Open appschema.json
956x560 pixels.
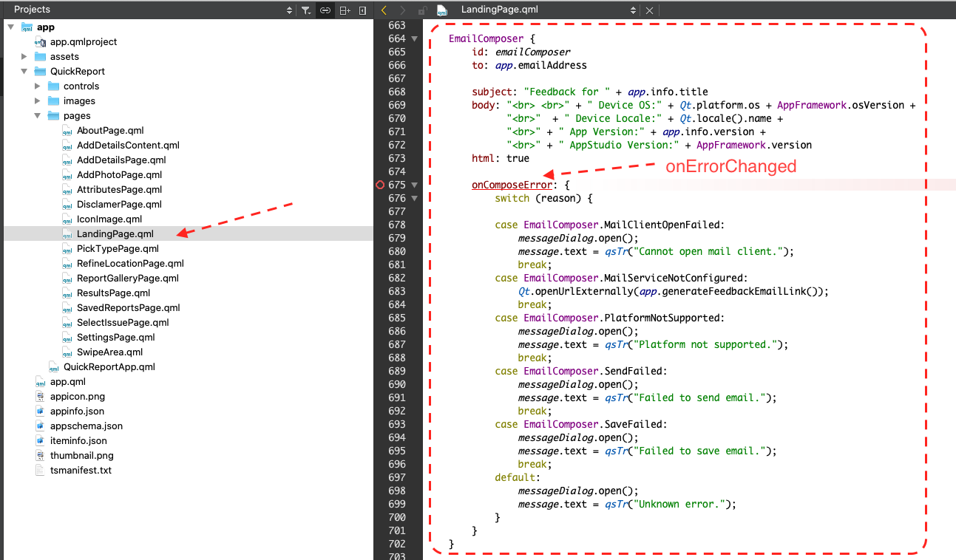click(x=87, y=426)
